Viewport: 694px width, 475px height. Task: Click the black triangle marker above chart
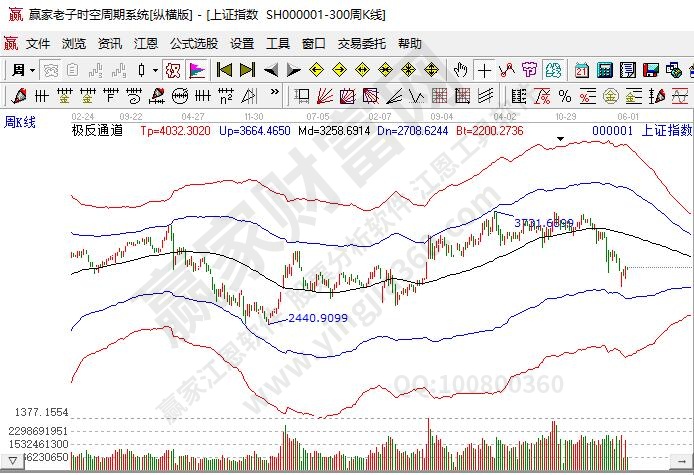point(562,140)
